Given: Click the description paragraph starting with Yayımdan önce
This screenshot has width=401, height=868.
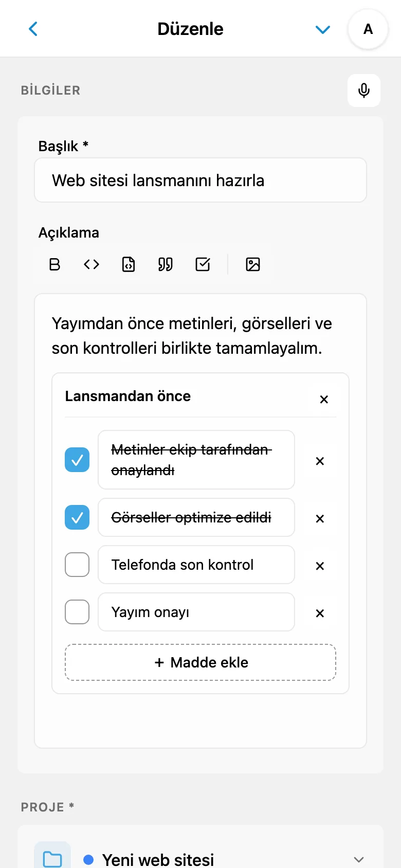Looking at the screenshot, I should point(192,336).
